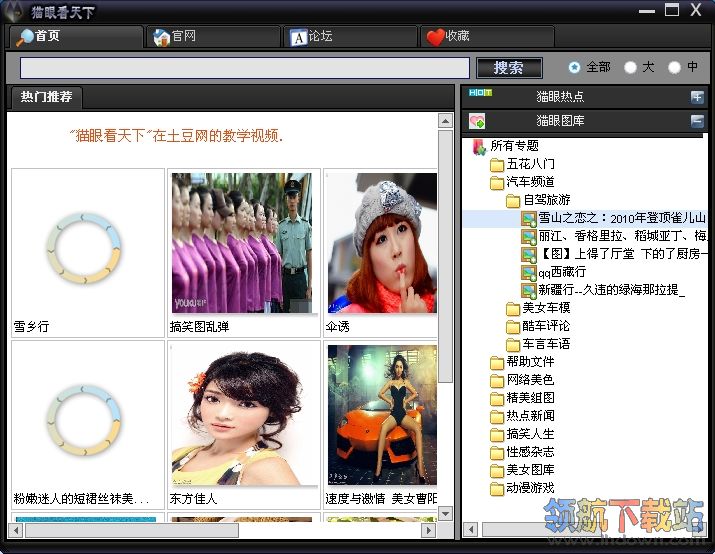Screen dimensions: 715x554
Task: Open the 美女车模 folder
Action: pos(546,308)
